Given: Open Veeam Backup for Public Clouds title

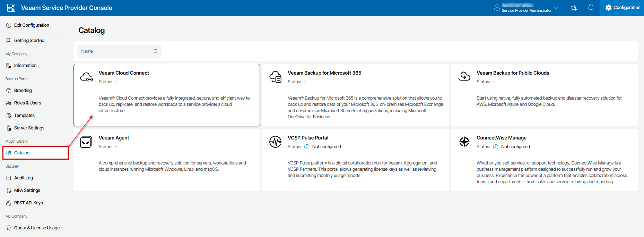Looking at the screenshot, I should click(x=513, y=73).
